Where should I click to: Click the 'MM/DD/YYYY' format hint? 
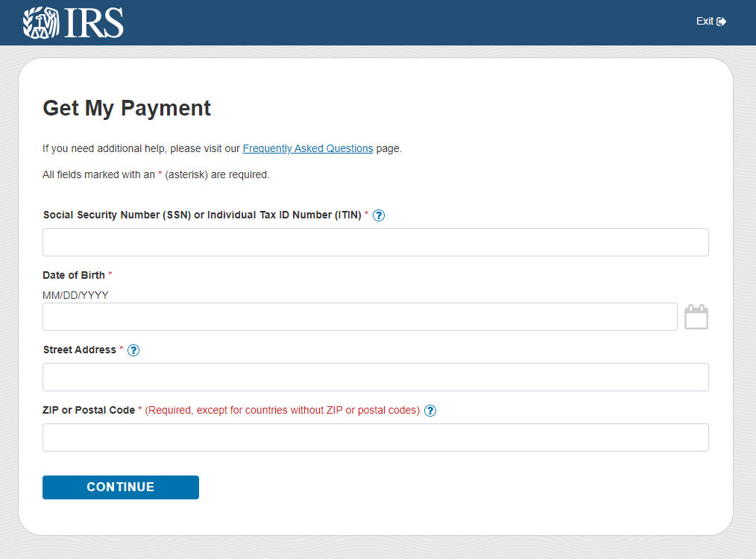(x=76, y=295)
